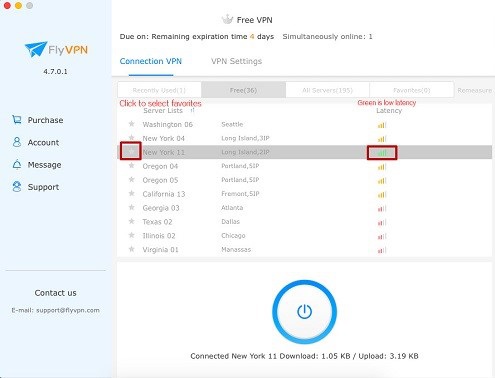
Task: Select the All Servers(195) tab
Action: [x=327, y=90]
